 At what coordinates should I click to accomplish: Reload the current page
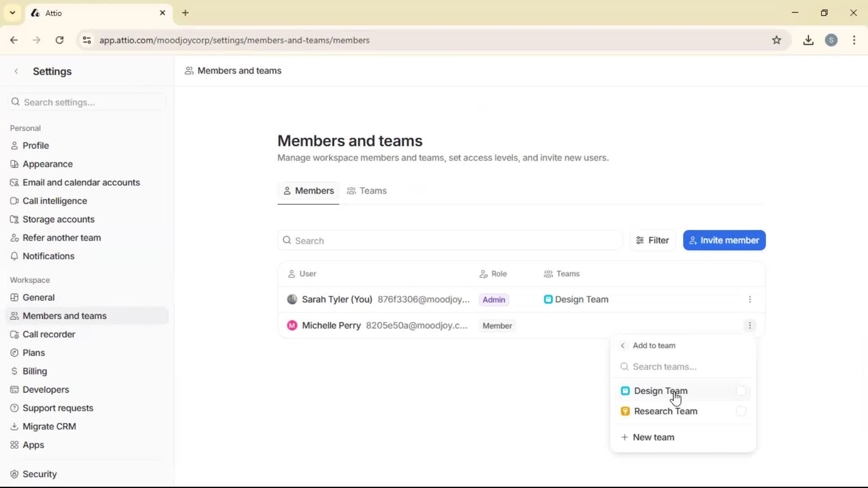pos(59,40)
